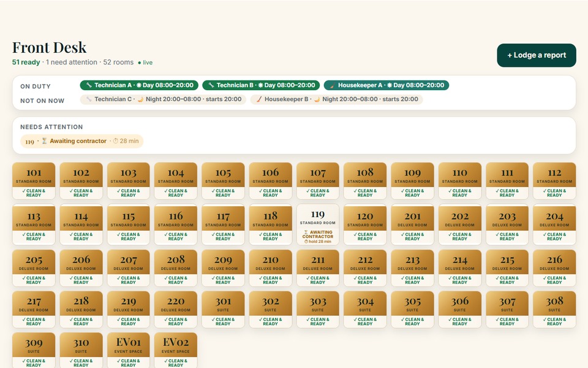Open the room 119 Awaiting contractor alert chip

click(x=81, y=141)
